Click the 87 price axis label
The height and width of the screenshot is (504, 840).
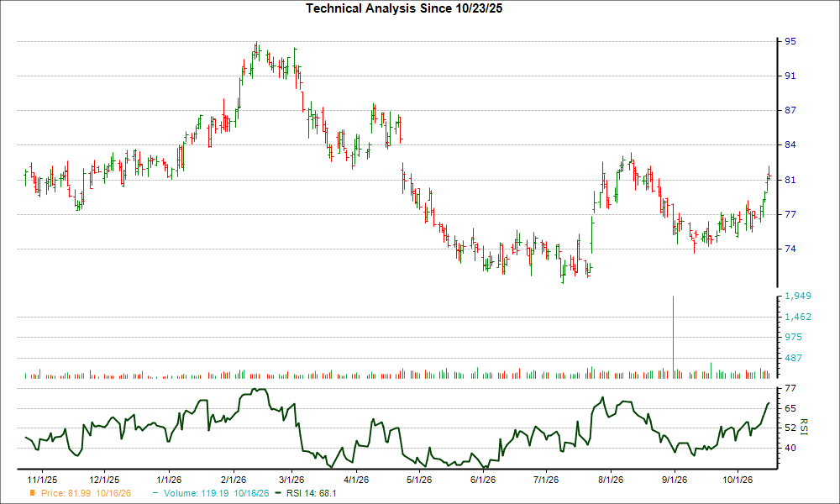[790, 110]
